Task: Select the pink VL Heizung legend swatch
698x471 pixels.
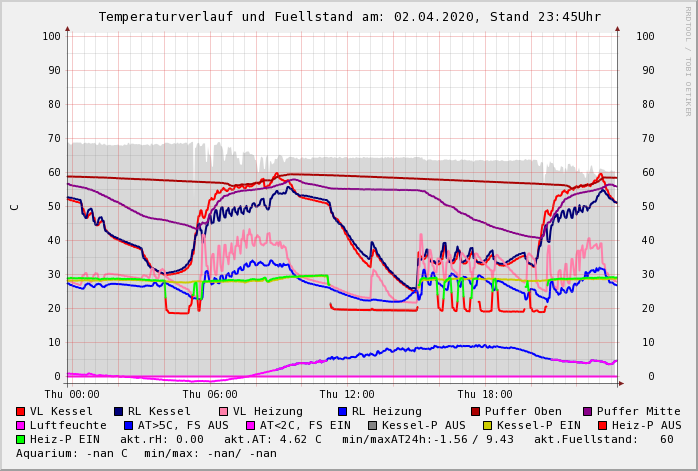Action: 223,411
